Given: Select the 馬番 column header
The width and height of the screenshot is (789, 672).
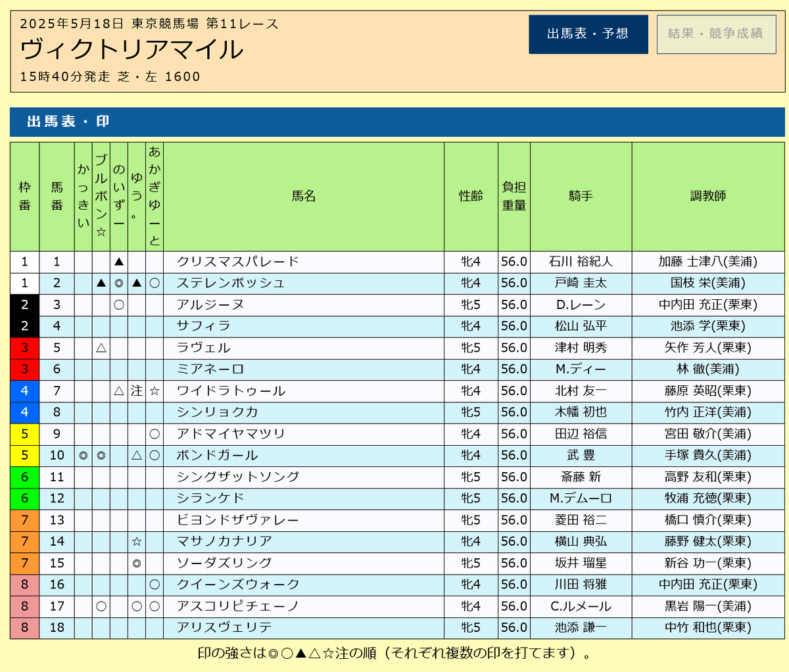Looking at the screenshot, I should tap(57, 197).
